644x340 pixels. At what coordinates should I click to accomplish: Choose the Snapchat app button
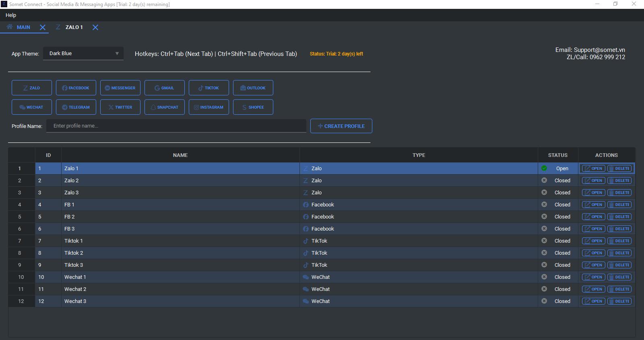(165, 107)
